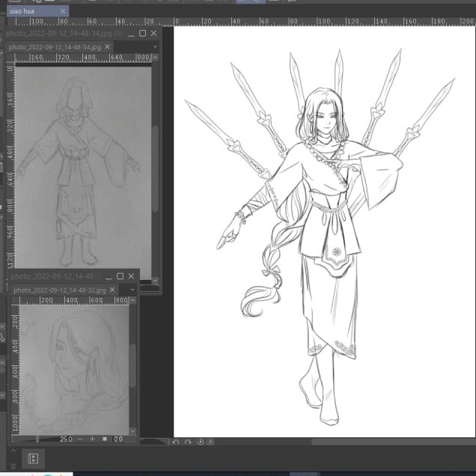Click the 0.0 rotation angle field
The height and width of the screenshot is (476, 476).
pos(118,439)
